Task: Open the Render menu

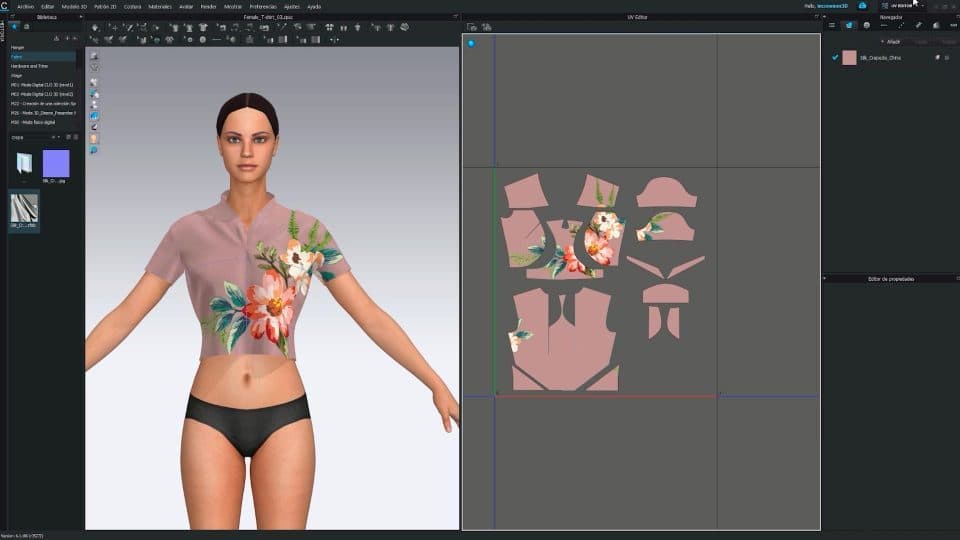Action: pyautogui.click(x=209, y=6)
